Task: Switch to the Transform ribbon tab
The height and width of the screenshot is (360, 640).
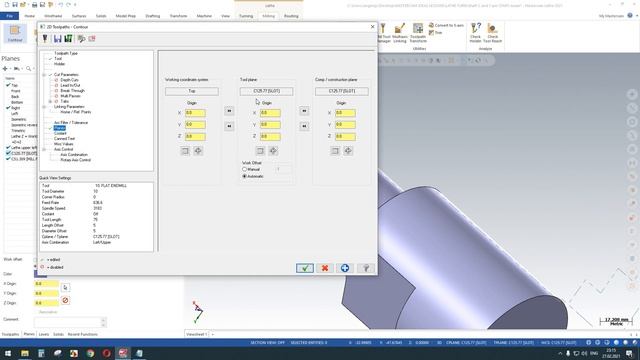Action: (178, 16)
